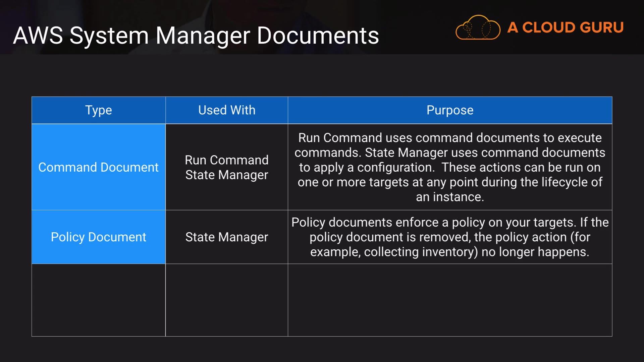Click the words 'an instance.' in the table
The height and width of the screenshot is (362, 644).
450,197
